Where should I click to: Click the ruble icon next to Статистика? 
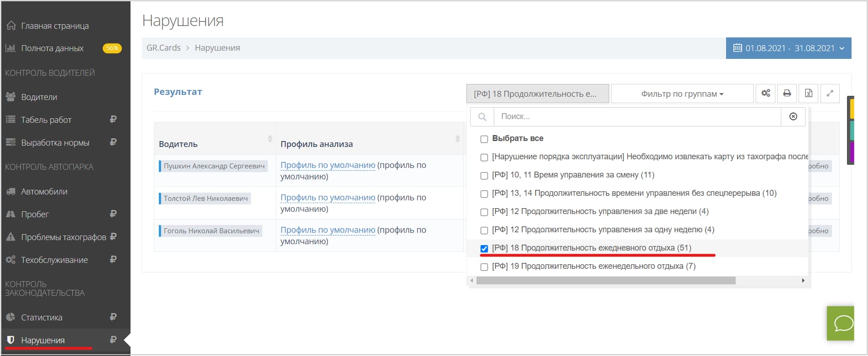click(113, 317)
